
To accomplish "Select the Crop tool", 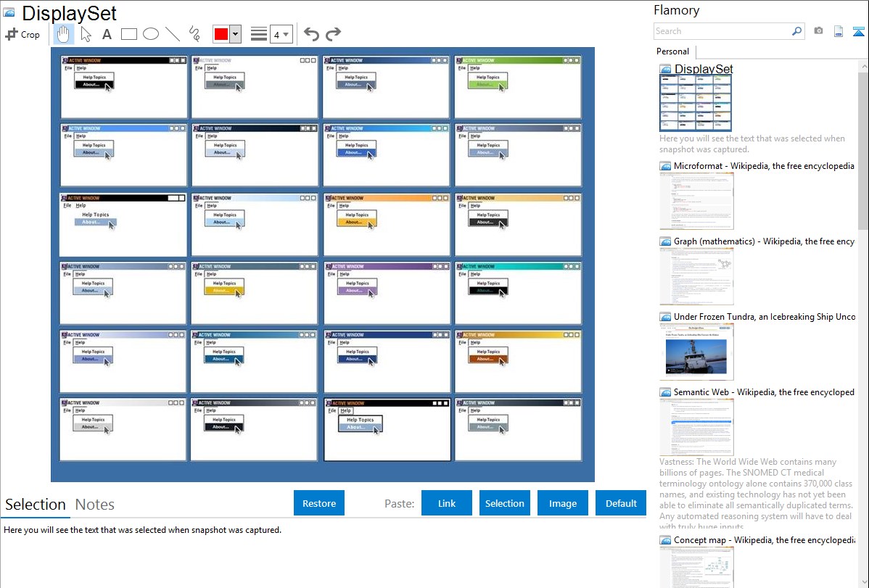I will [22, 34].
